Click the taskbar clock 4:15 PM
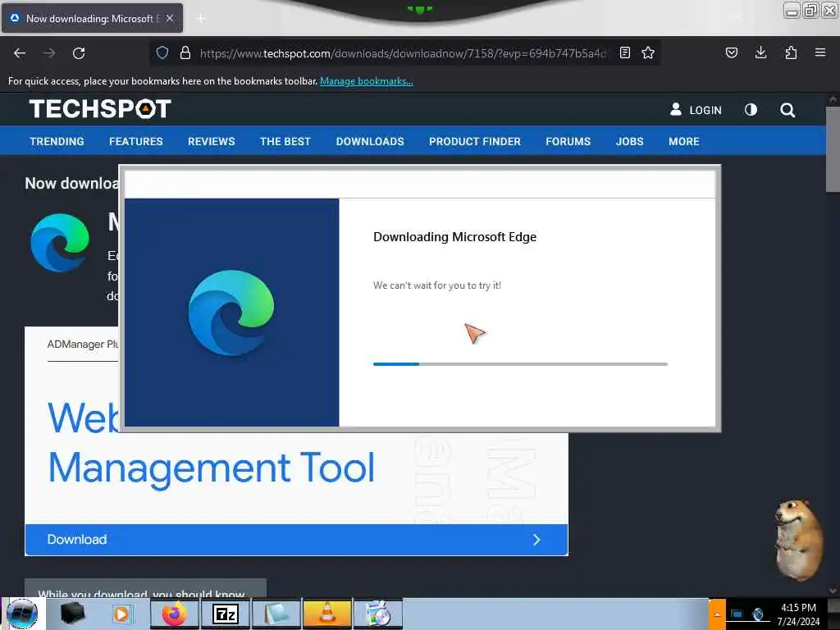The image size is (840, 630). tap(798, 608)
